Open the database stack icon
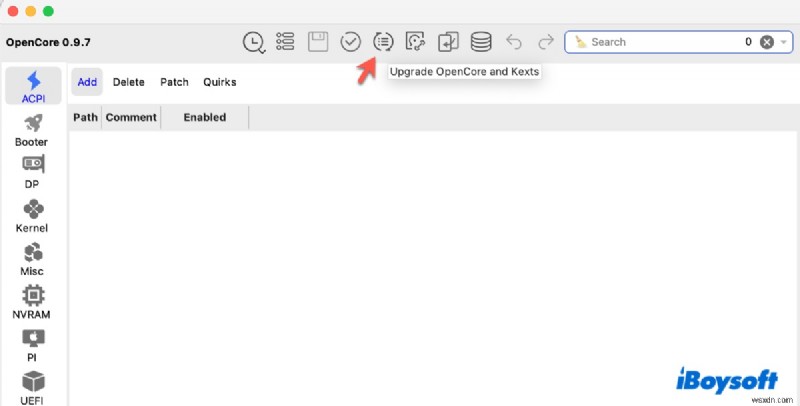The height and width of the screenshot is (406, 800). [x=481, y=42]
